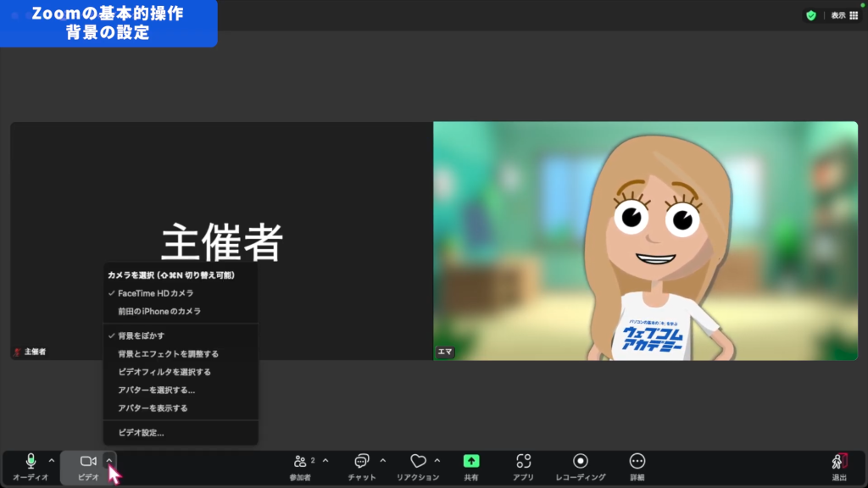Switch camera to 前田のiPhoneのカメラ
The height and width of the screenshot is (488, 868).
point(159,311)
